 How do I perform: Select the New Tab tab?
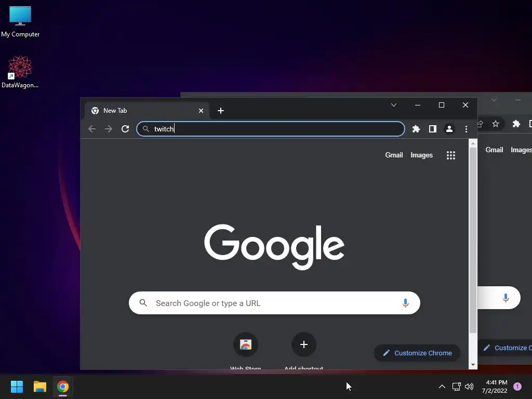coord(147,111)
